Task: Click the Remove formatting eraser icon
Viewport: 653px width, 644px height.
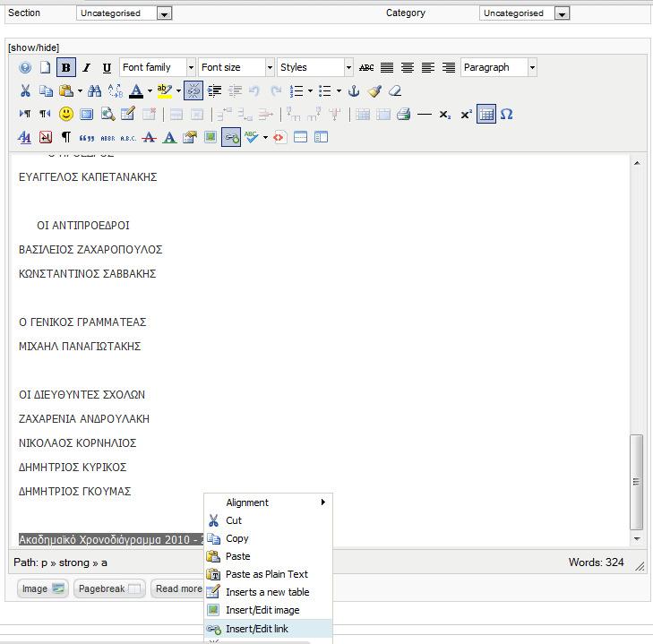Action: pos(394,90)
